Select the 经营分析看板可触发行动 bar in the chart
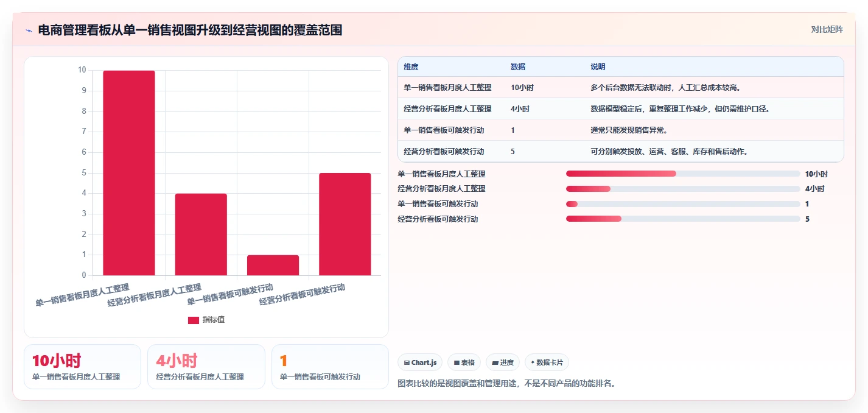 click(x=345, y=224)
